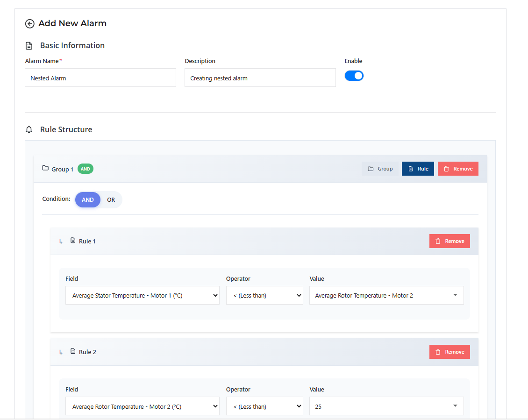The width and height of the screenshot is (528, 420).
Task: Open Rule 1 Field dropdown
Action: [x=143, y=295]
